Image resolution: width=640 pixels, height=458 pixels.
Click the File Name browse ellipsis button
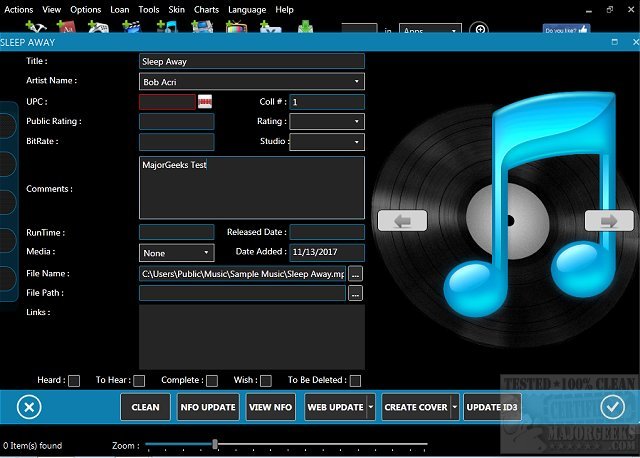[x=355, y=273]
